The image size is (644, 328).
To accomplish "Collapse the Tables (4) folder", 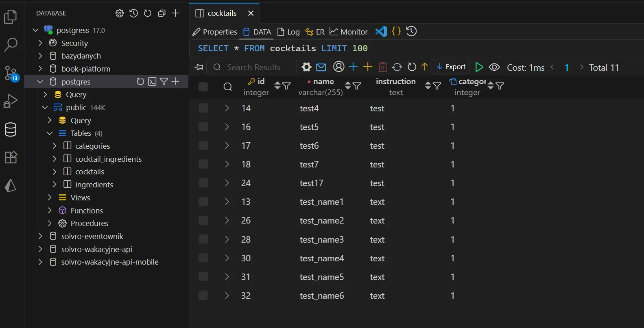I will point(50,133).
